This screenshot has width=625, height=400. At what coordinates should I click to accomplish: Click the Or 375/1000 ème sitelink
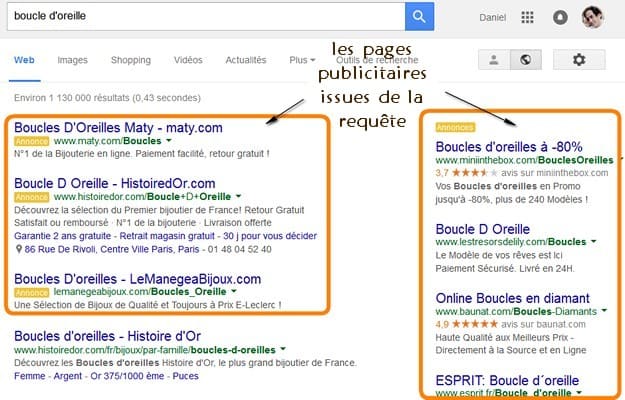point(127,376)
